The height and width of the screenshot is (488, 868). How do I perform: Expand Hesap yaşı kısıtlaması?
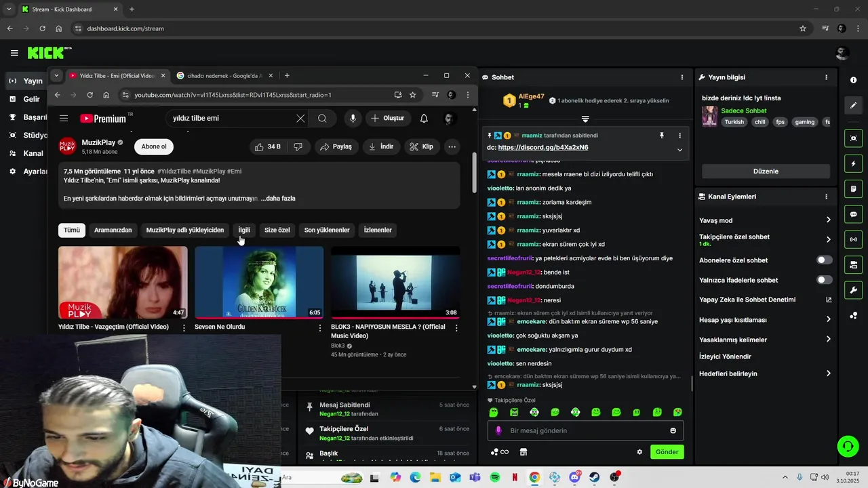(828, 319)
